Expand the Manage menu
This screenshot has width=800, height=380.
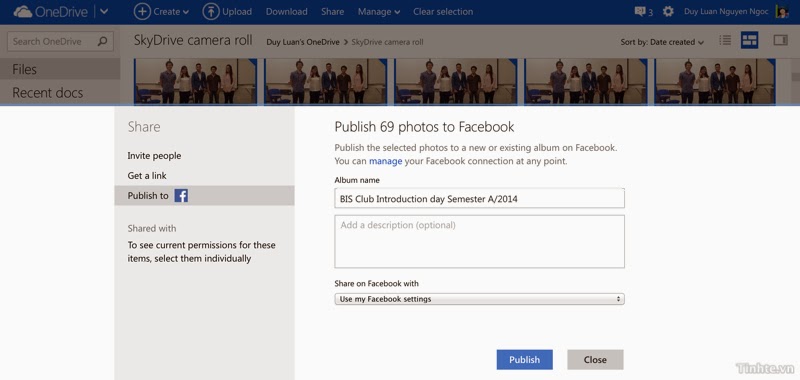coord(379,11)
